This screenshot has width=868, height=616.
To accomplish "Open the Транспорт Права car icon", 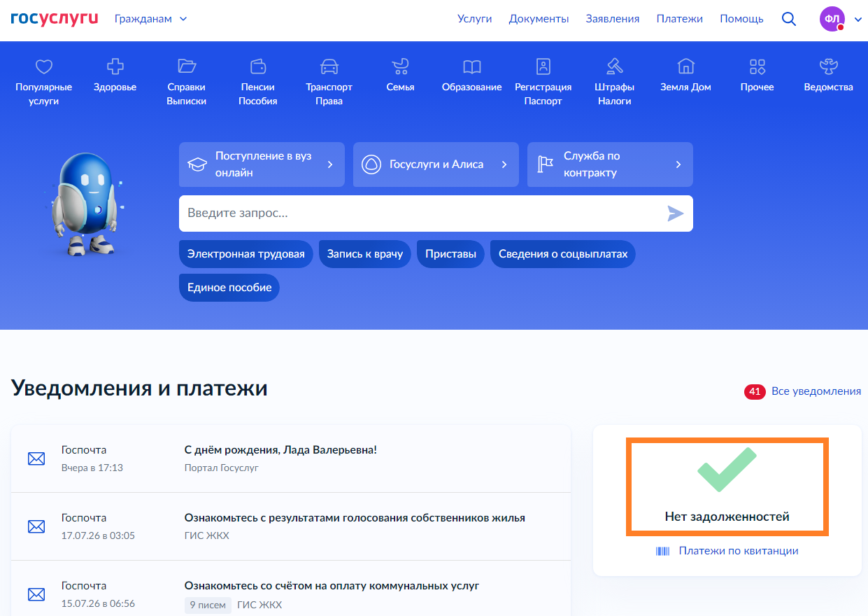I will [x=329, y=66].
